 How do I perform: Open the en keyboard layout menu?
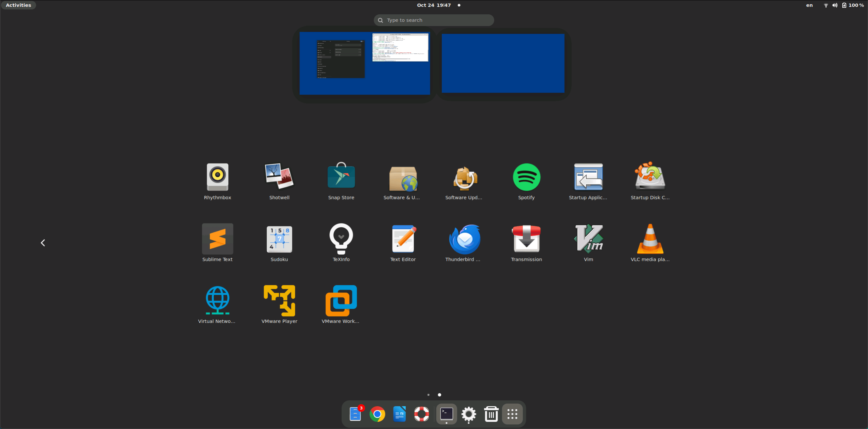click(x=809, y=5)
